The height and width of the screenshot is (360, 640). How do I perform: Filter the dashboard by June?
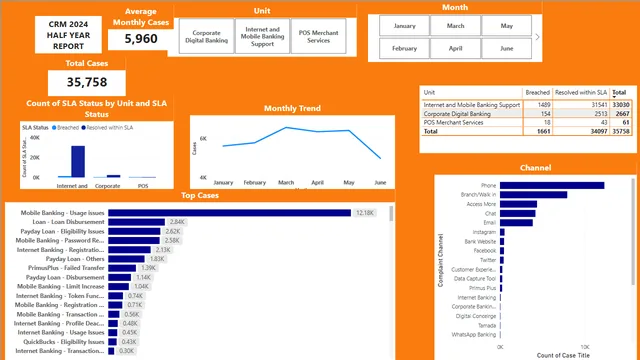(x=507, y=48)
